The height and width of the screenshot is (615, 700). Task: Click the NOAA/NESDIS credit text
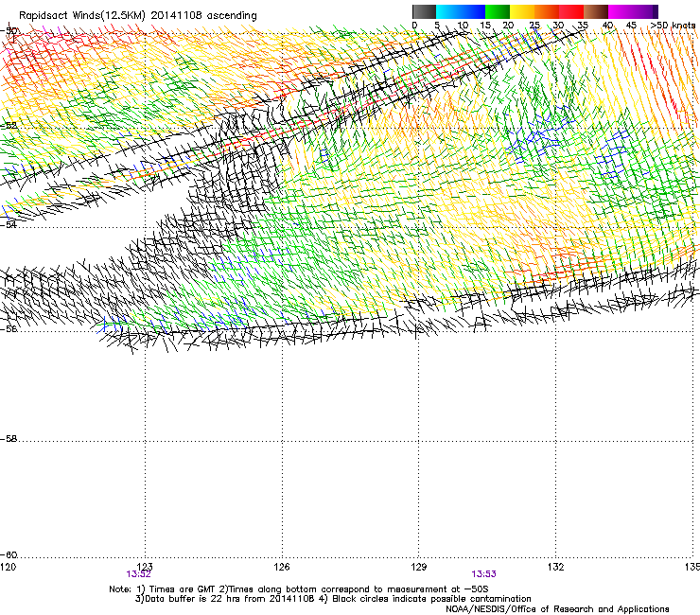click(557, 608)
